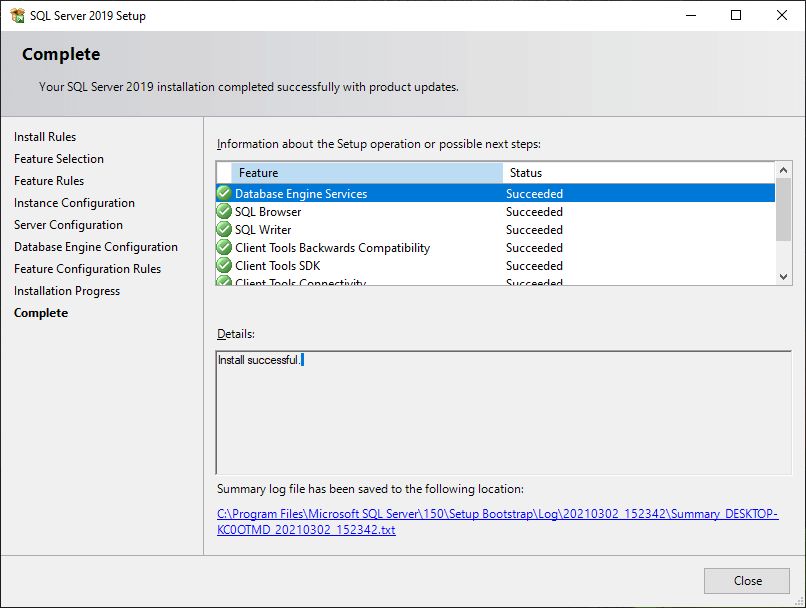This screenshot has height=608, width=806.
Task: Click Succeeded status for SQL Writer
Action: (534, 230)
